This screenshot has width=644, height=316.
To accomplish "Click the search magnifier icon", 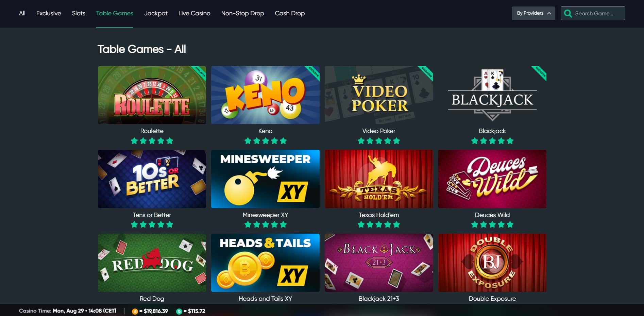I will (x=568, y=14).
